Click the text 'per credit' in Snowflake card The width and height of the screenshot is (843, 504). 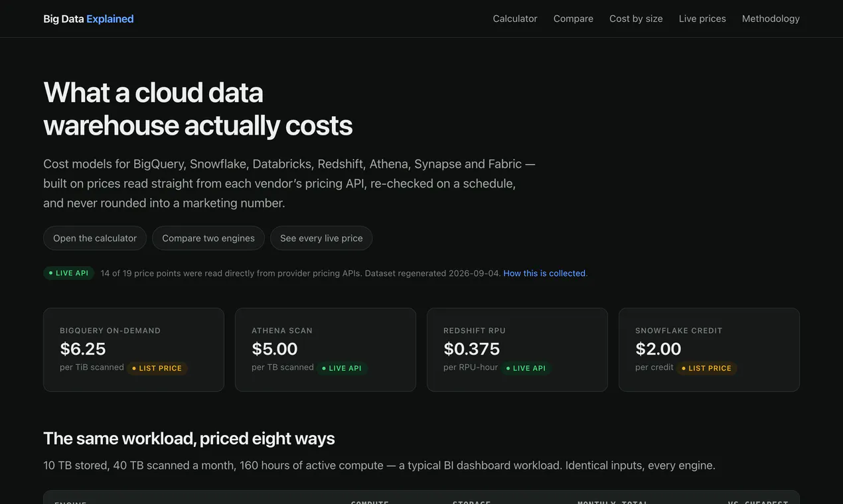654,367
